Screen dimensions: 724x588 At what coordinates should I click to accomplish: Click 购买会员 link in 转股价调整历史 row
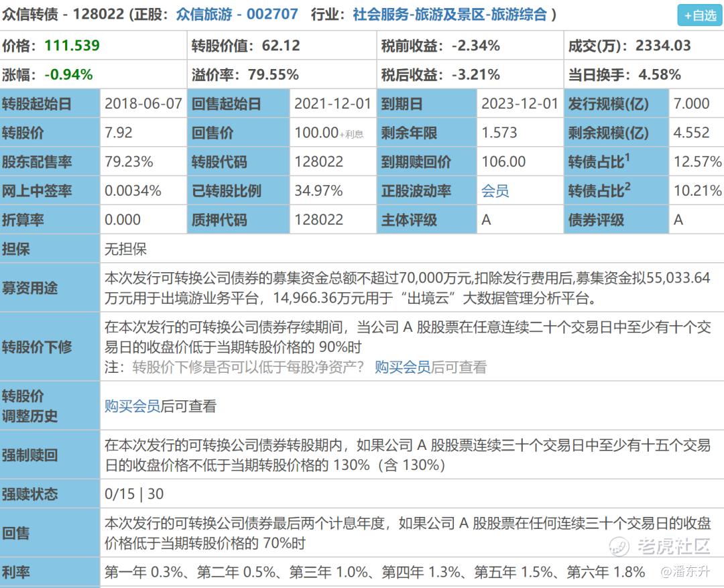coord(132,406)
